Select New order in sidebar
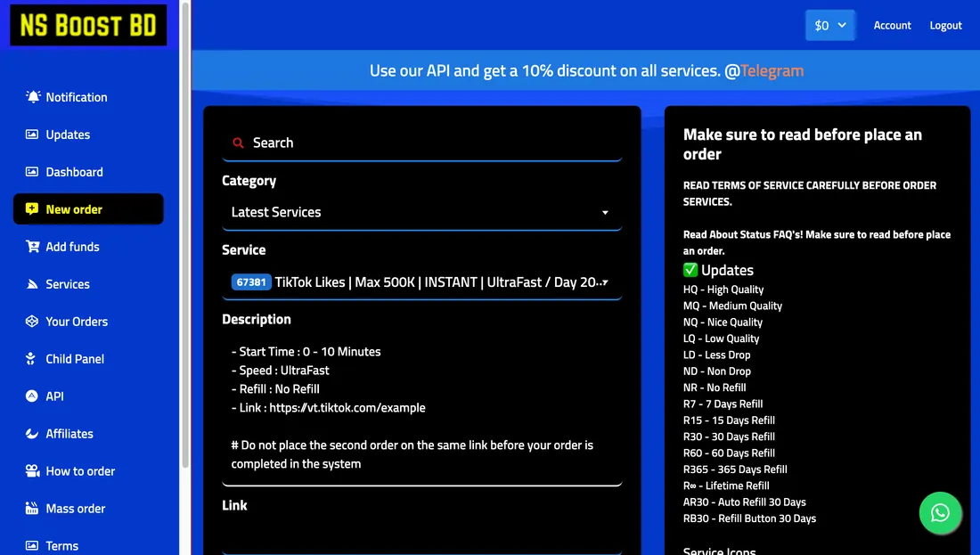The width and height of the screenshot is (980, 555). (x=88, y=208)
